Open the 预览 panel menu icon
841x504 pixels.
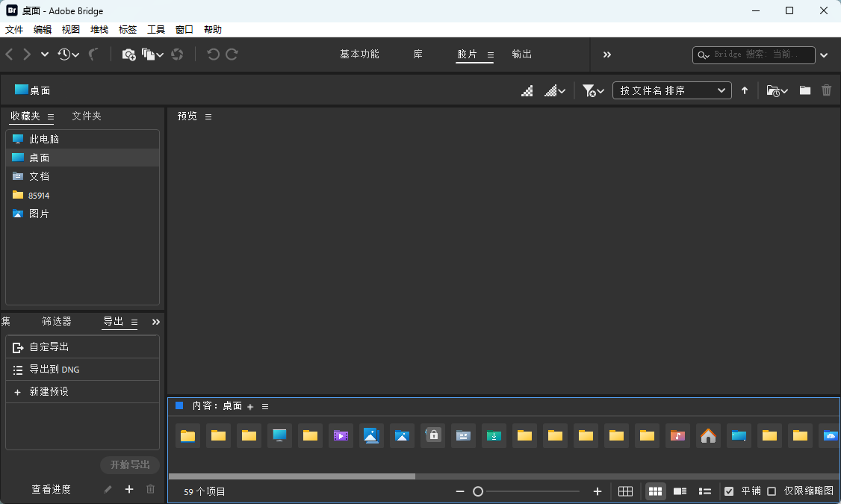pyautogui.click(x=208, y=117)
